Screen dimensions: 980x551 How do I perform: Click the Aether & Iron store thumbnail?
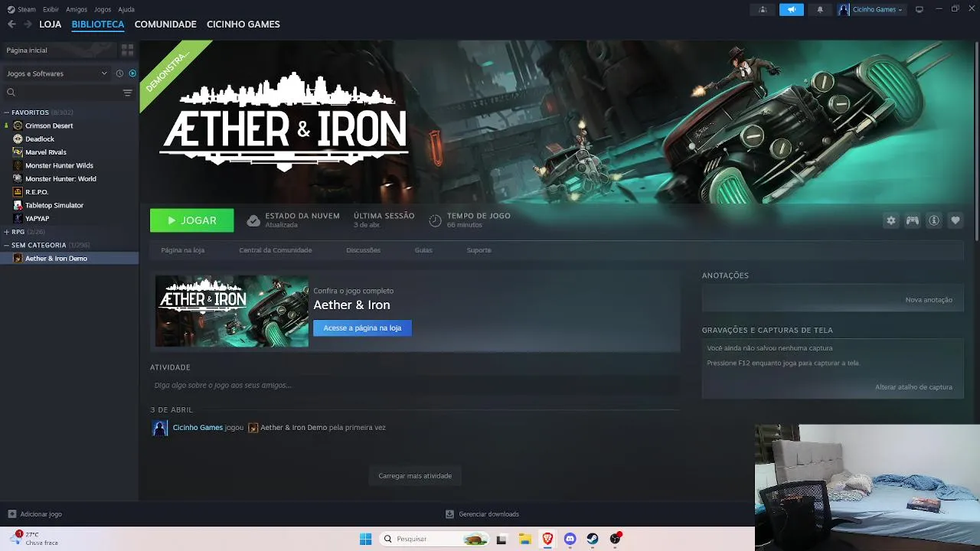[232, 311]
